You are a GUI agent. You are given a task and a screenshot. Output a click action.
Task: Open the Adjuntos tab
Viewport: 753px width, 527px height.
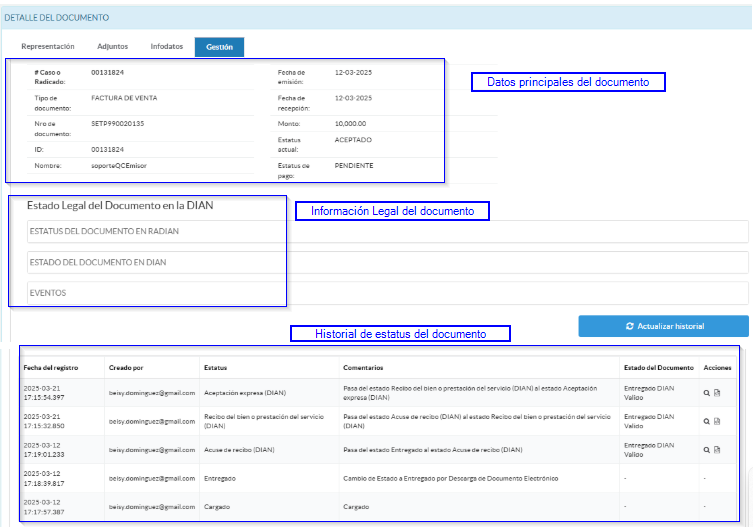(x=112, y=46)
